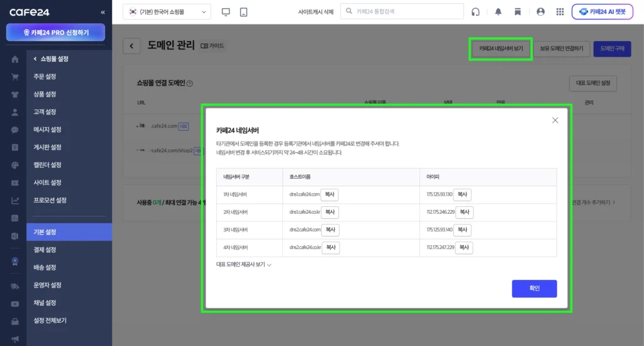Open the bookmark store icon in header
Viewport: 644px width, 346px height.
point(518,12)
